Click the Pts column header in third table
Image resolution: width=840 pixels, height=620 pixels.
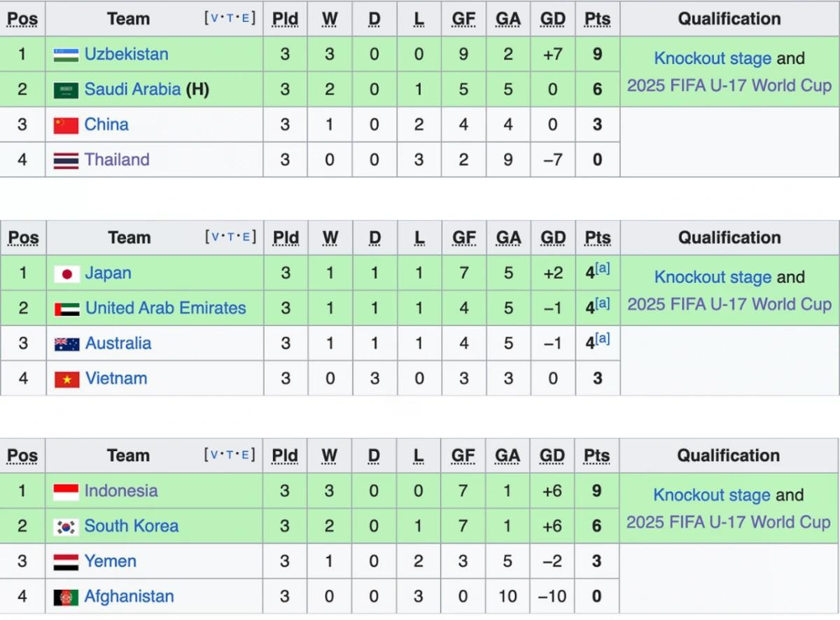596,456
